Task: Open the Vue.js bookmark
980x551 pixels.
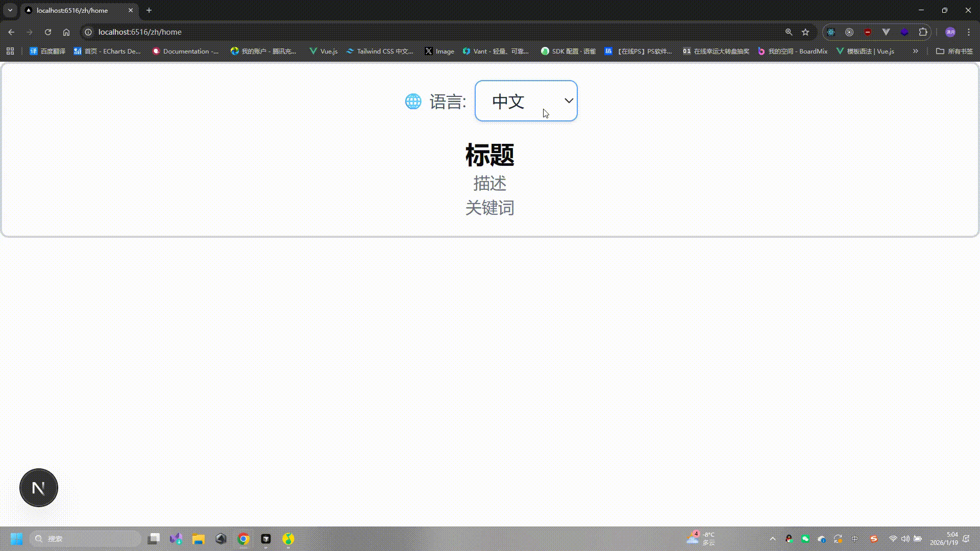Action: 323,51
